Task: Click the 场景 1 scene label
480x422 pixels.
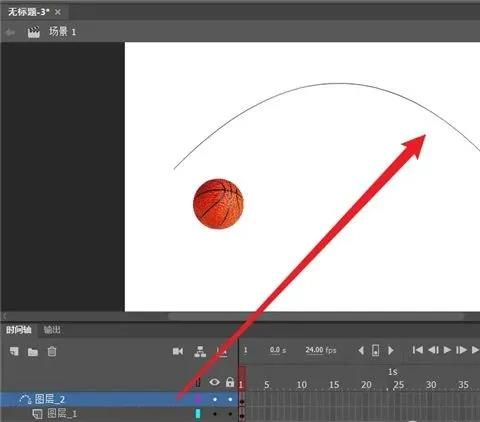Action: (x=63, y=32)
